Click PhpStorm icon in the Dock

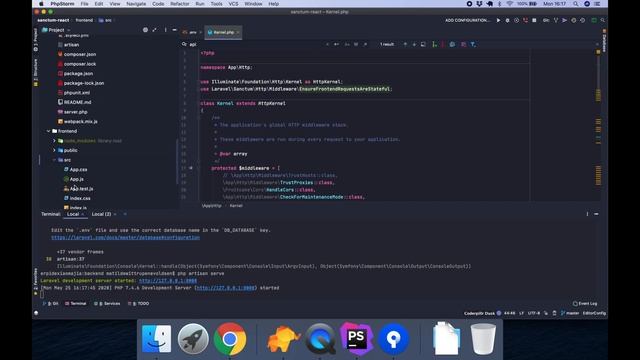(x=356, y=339)
